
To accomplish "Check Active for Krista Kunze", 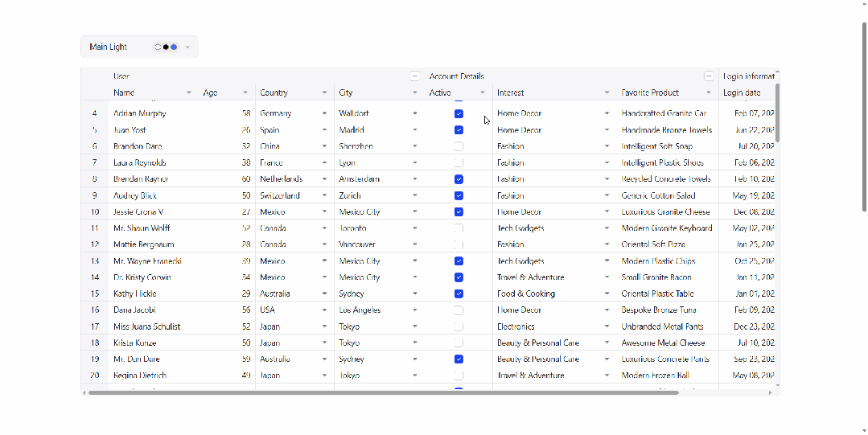I will (459, 343).
